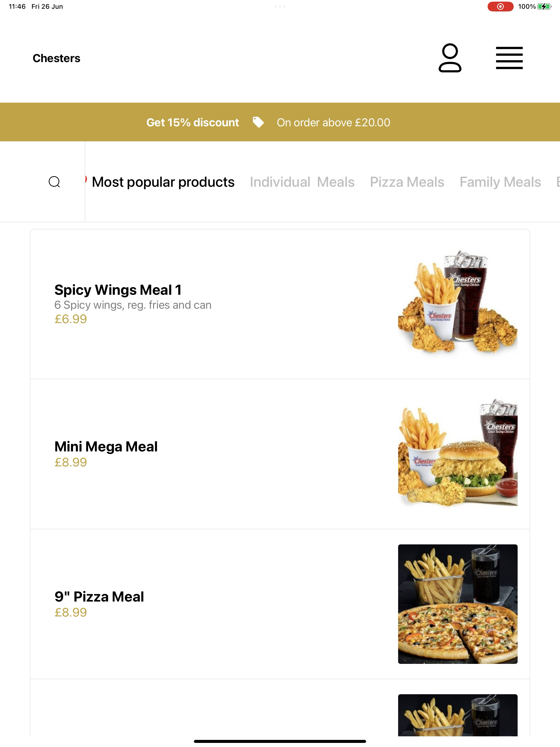Tap the Get 15% discount text
The height and width of the screenshot is (747, 560).
tap(192, 122)
